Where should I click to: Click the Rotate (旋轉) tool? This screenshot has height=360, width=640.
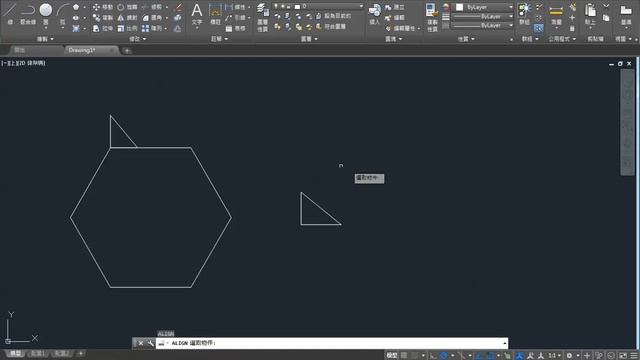click(x=127, y=7)
